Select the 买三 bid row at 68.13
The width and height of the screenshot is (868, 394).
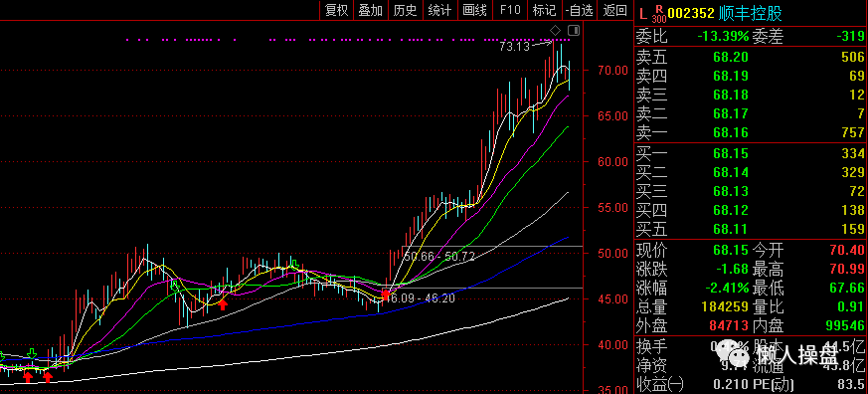click(750, 191)
